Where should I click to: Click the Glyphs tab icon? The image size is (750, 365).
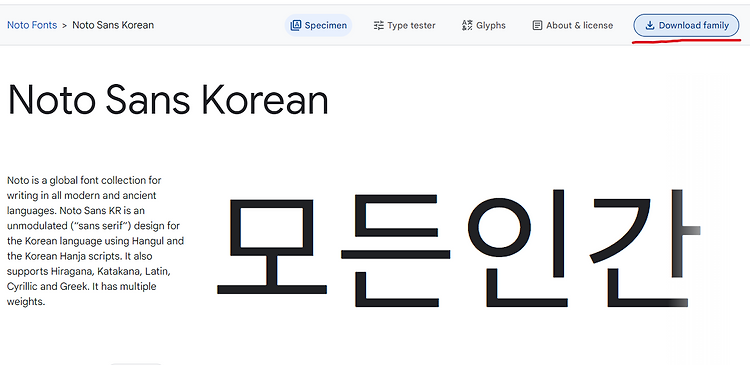467,25
